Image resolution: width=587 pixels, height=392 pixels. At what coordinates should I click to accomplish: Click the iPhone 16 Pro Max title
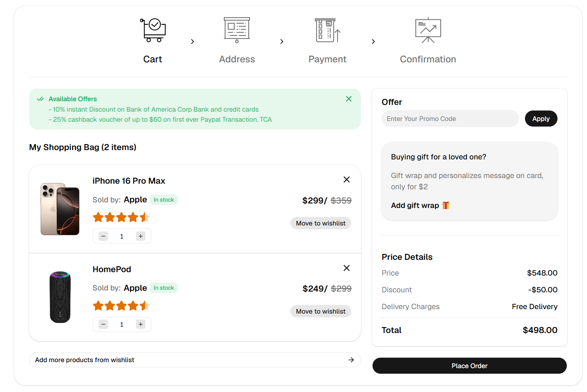[x=129, y=181]
